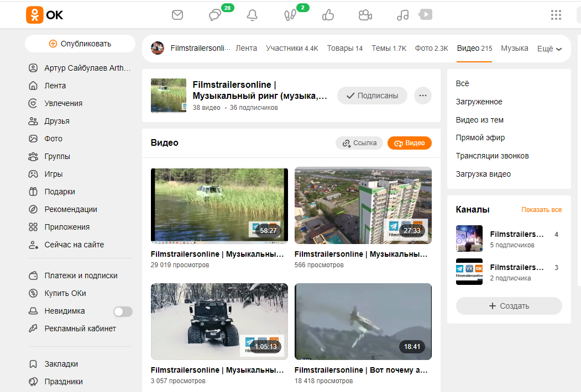Click the Filmstrailersonline group avatar in tab bar
Image resolution: width=581 pixels, height=392 pixels.
[158, 48]
